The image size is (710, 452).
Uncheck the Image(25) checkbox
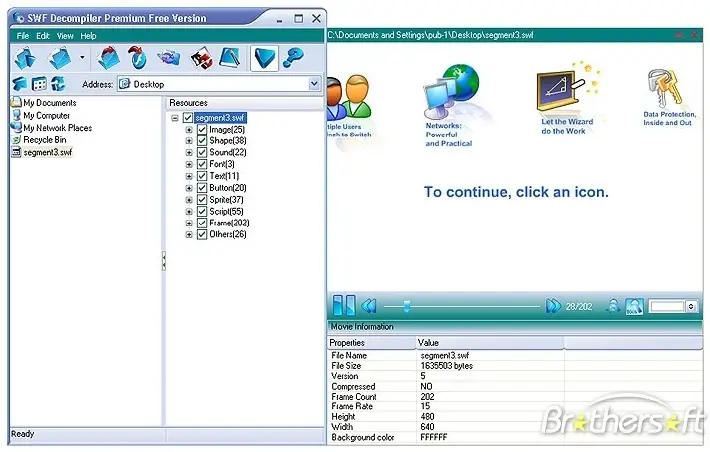[202, 130]
